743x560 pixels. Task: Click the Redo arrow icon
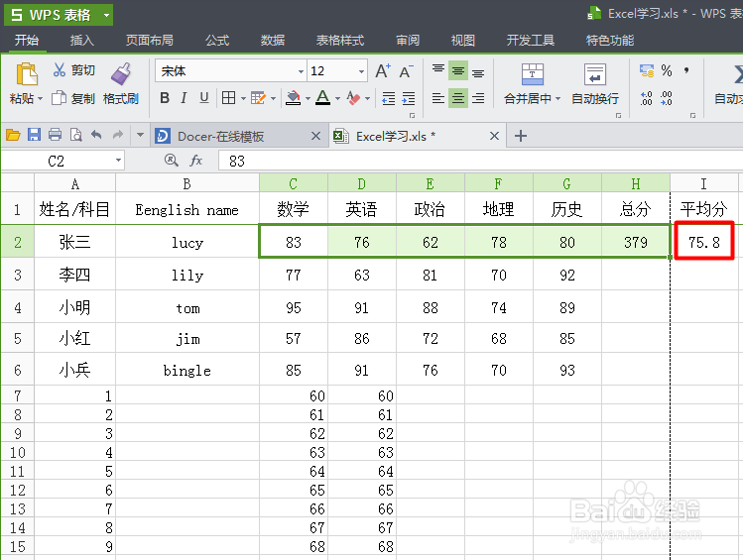117,136
